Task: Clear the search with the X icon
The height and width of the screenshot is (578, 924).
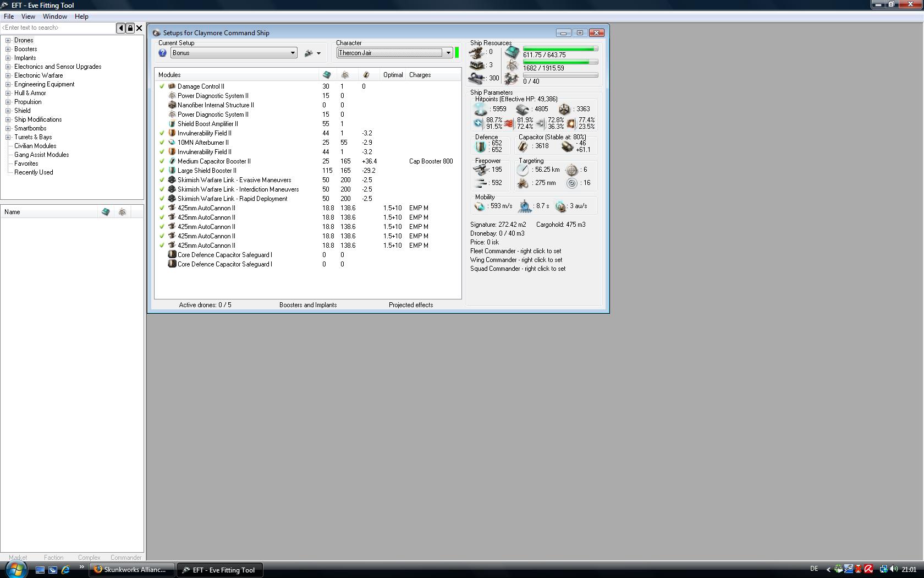Action: pyautogui.click(x=139, y=28)
